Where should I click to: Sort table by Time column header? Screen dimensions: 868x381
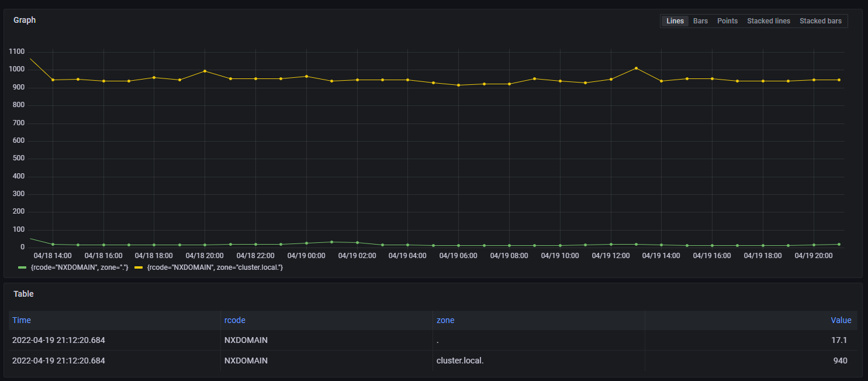coord(22,320)
